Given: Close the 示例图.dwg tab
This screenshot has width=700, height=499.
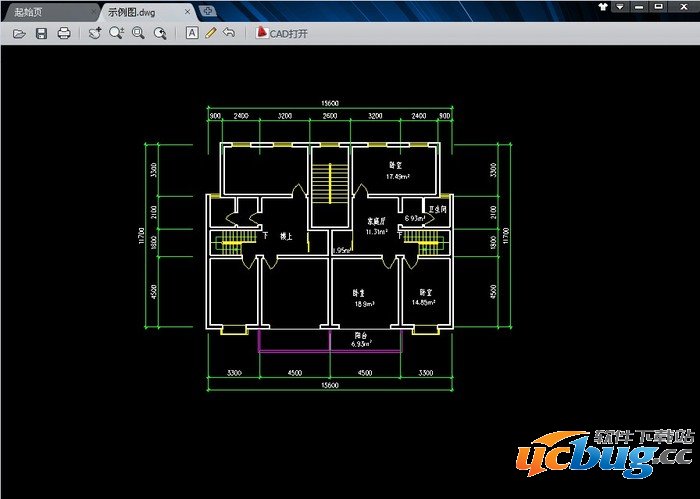Looking at the screenshot, I should [186, 11].
